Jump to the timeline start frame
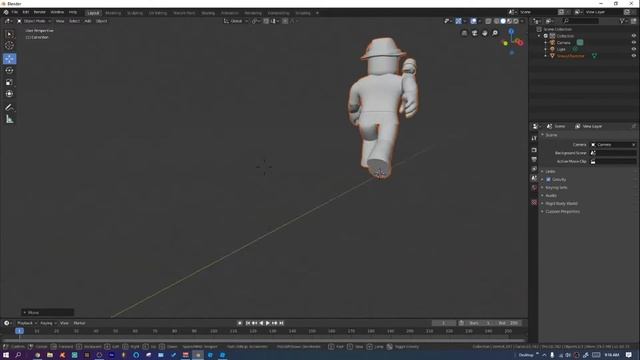The width and height of the screenshot is (640, 360). [x=248, y=323]
